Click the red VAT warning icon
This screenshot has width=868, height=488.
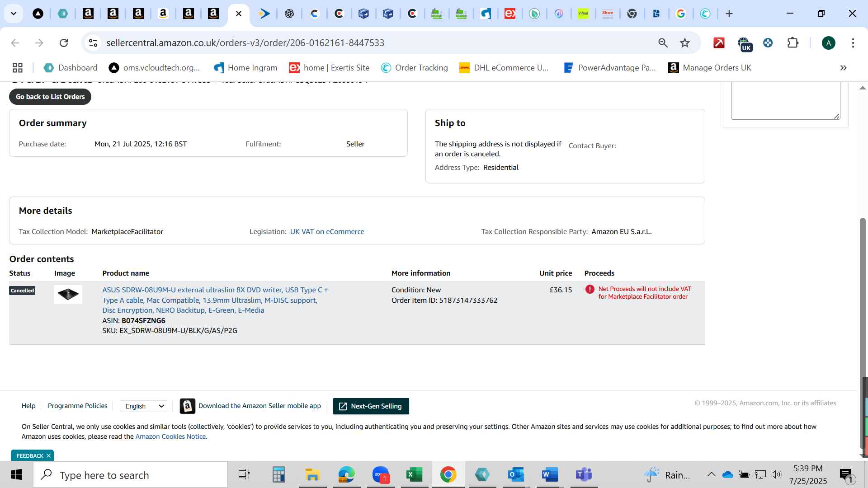point(590,289)
